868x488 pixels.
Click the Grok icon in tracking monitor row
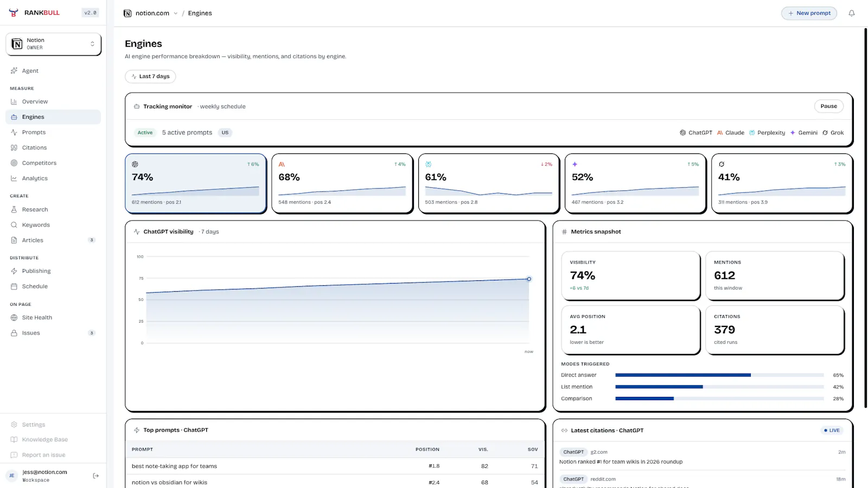click(x=825, y=132)
